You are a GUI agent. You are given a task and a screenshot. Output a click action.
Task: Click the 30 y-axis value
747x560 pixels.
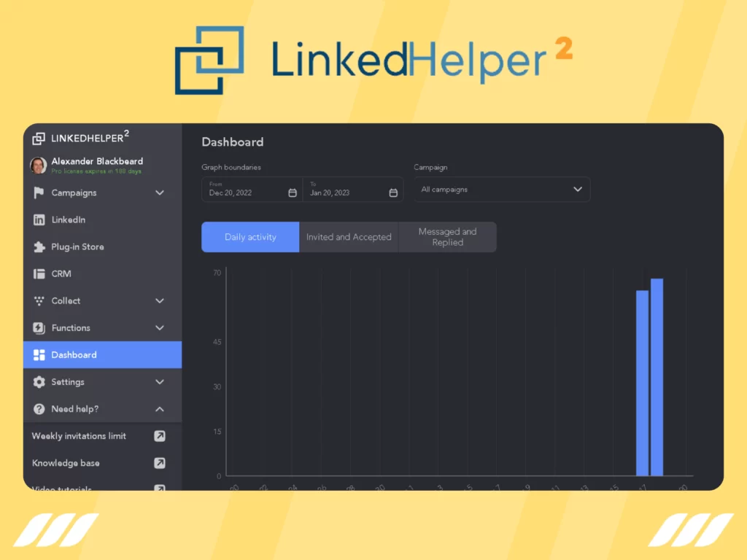[217, 386]
